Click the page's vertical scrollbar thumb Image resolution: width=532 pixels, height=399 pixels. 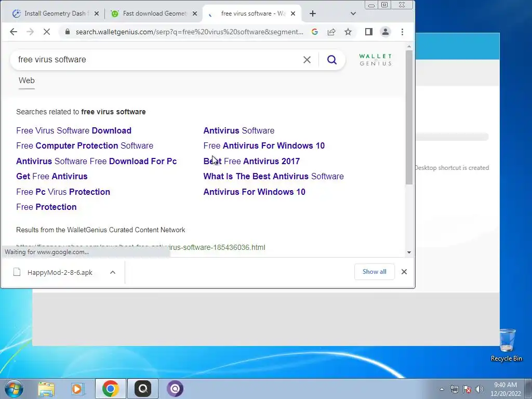pyautogui.click(x=409, y=117)
